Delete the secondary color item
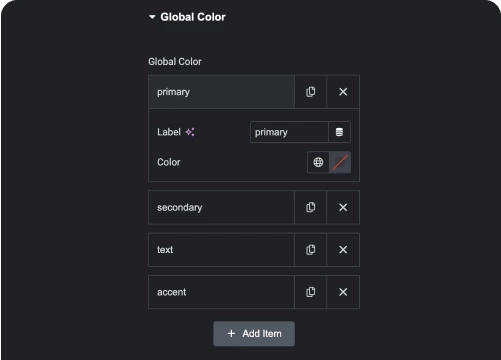 [343, 207]
